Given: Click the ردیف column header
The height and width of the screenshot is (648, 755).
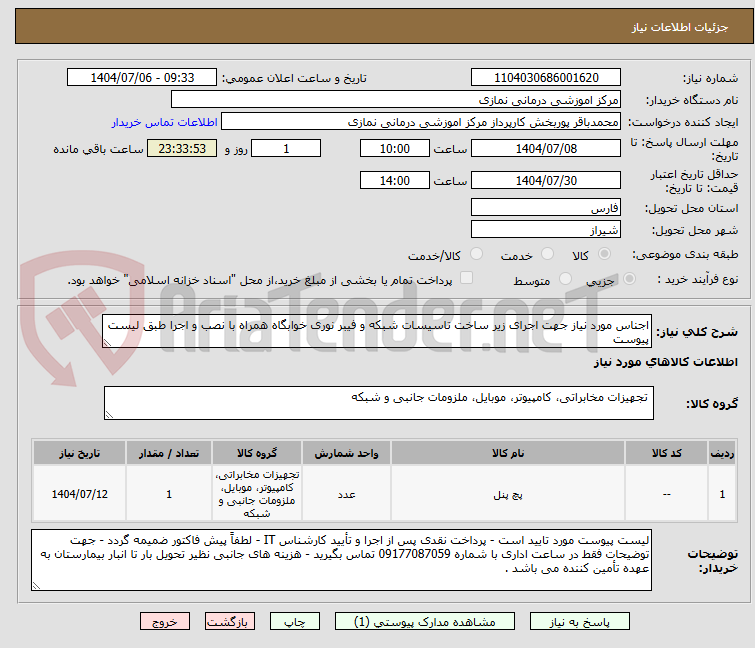Looking at the screenshot, I should 722,453.
